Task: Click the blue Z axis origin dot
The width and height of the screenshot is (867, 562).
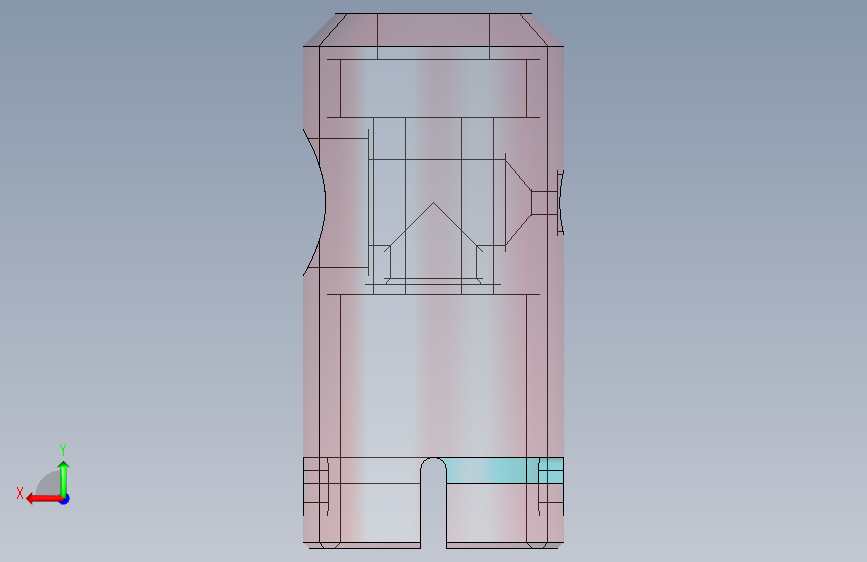Action: coord(65,499)
